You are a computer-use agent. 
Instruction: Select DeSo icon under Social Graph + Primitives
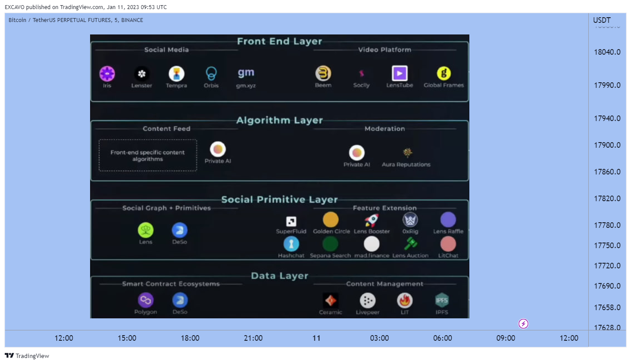(x=180, y=230)
